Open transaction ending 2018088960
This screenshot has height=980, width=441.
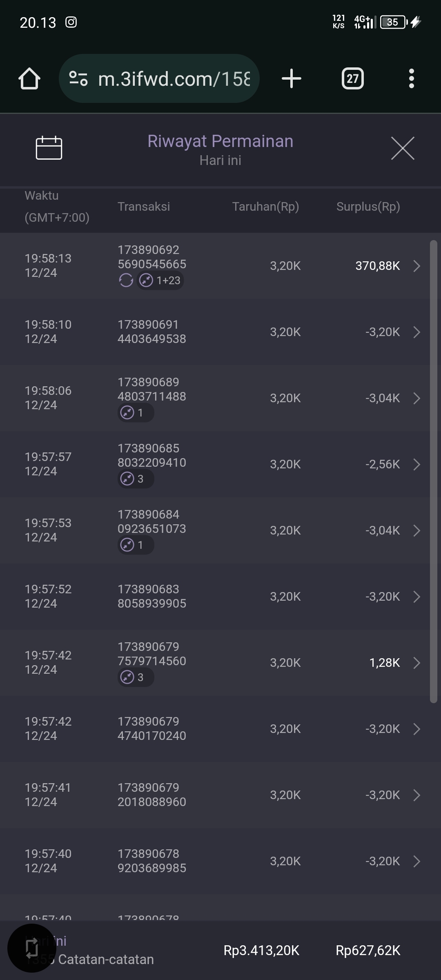pyautogui.click(x=152, y=795)
